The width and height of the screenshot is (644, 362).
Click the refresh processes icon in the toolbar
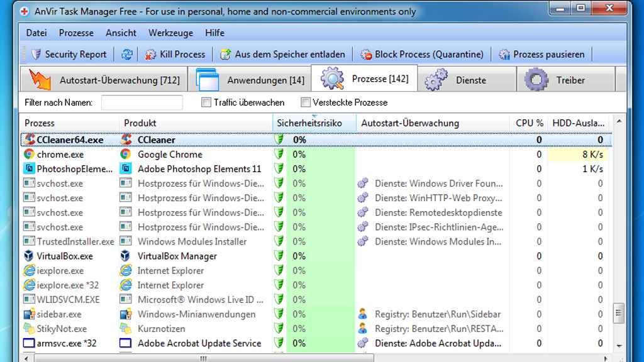tap(126, 54)
